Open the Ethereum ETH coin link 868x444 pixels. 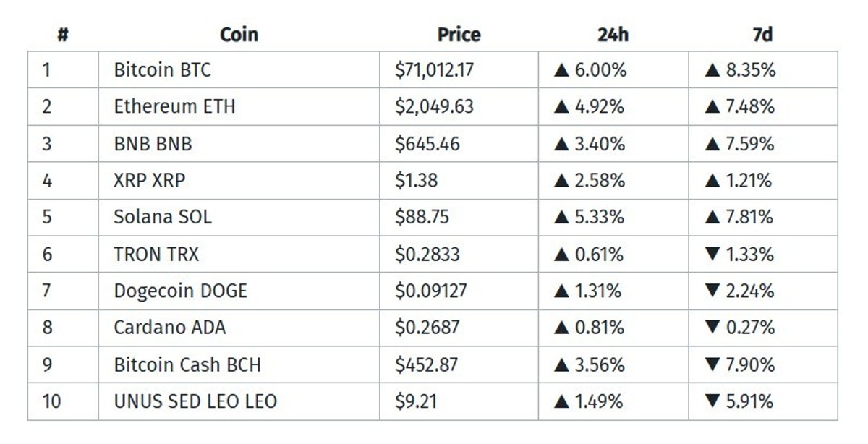[x=174, y=107]
